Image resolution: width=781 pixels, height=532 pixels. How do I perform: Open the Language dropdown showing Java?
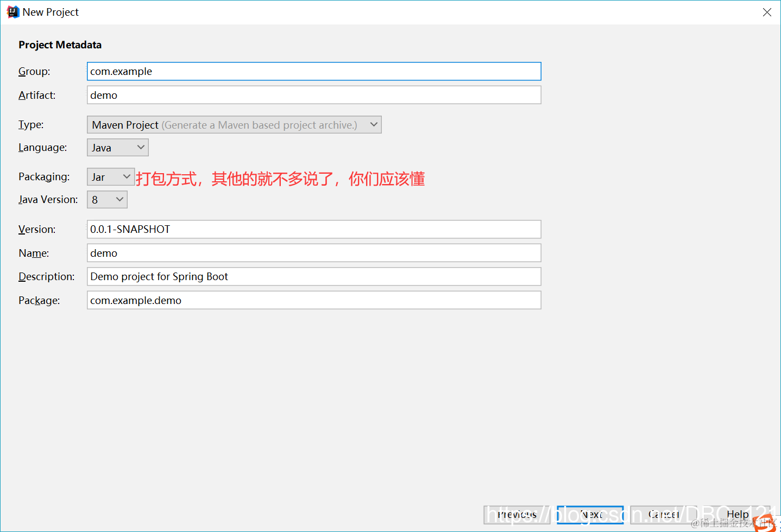click(118, 148)
